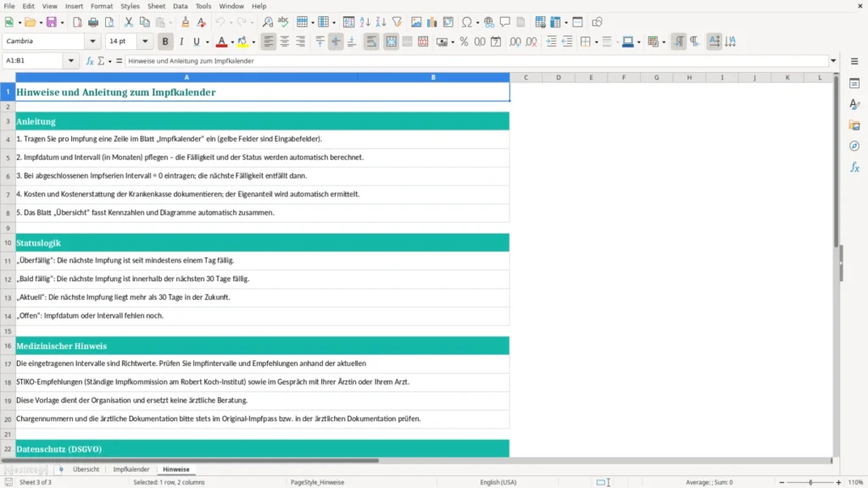
Task: Open the sidebar Functions deck
Action: pyautogui.click(x=854, y=167)
